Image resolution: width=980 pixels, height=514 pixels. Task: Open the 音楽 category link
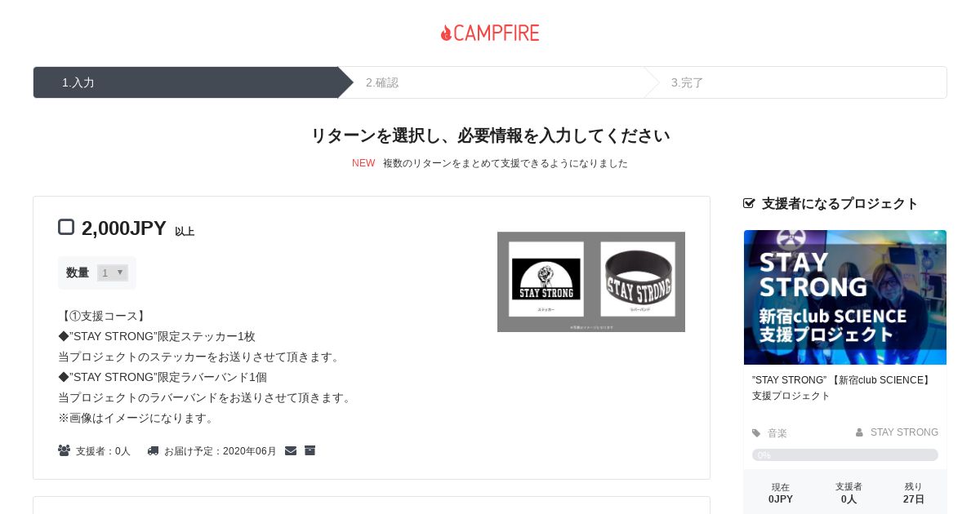[777, 433]
